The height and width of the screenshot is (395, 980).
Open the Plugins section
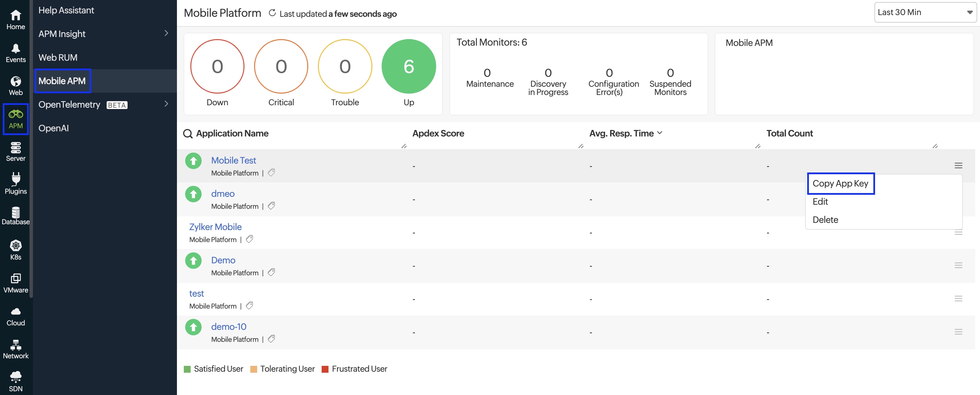(x=15, y=183)
